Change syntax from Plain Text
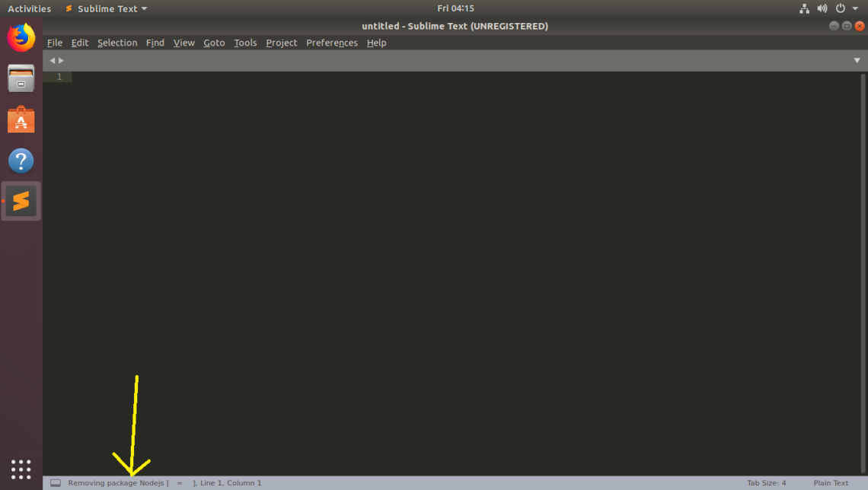The width and height of the screenshot is (868, 490). click(x=830, y=483)
